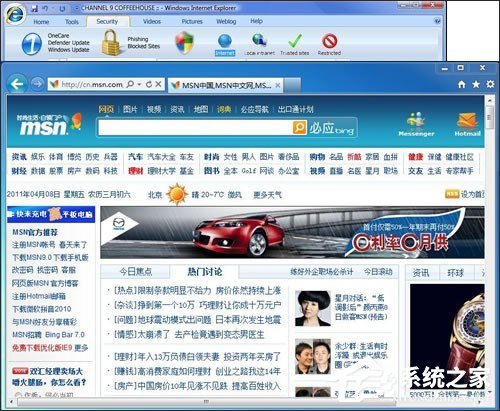Go forward with the forward arrow button
Screen dimensions: 500x411
37,84
